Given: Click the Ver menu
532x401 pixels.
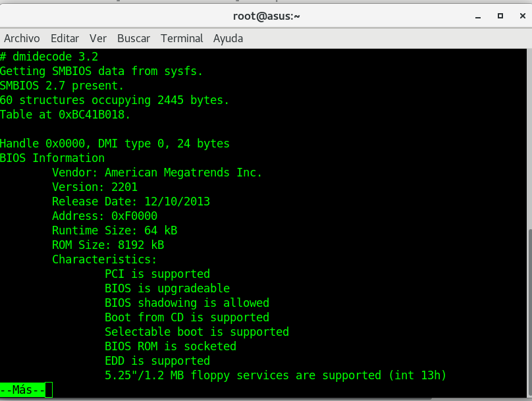Looking at the screenshot, I should tap(98, 38).
